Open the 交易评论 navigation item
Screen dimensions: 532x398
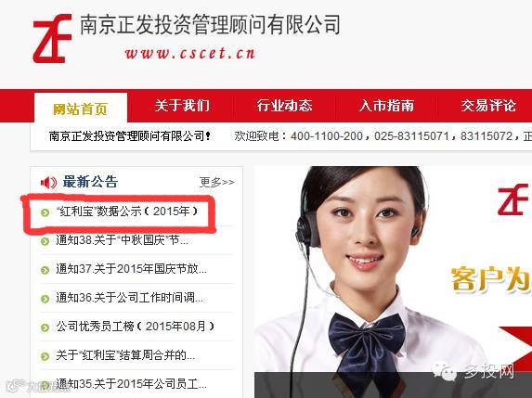point(488,106)
